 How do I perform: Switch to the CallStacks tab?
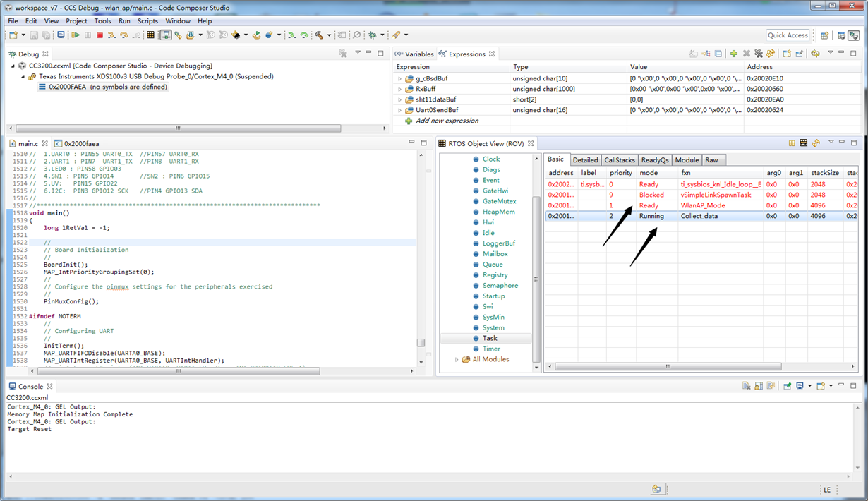pyautogui.click(x=619, y=160)
